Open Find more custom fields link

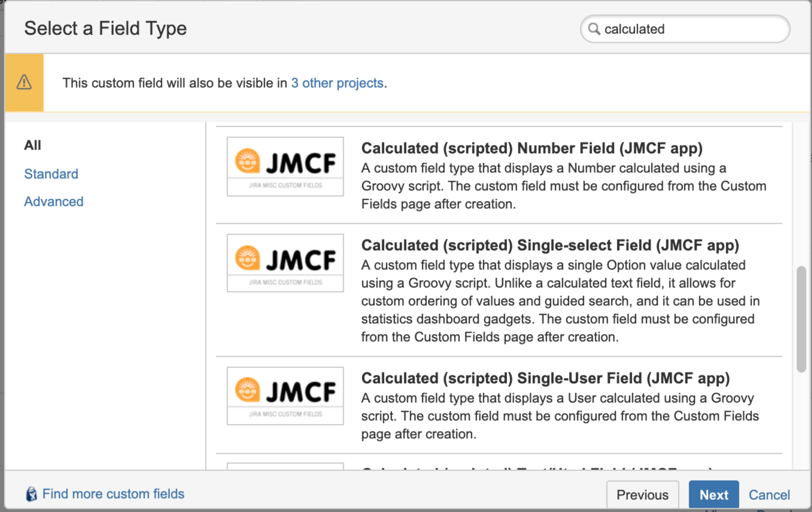(113, 494)
